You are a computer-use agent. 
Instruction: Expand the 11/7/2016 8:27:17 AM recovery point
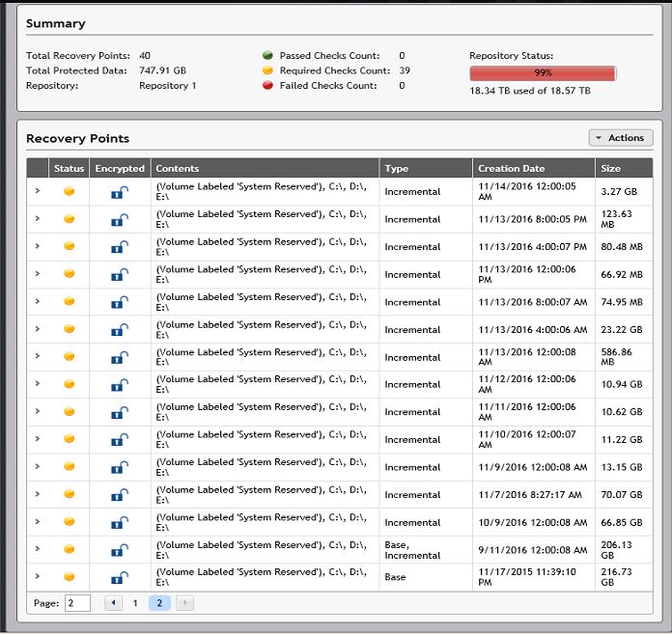(38, 494)
